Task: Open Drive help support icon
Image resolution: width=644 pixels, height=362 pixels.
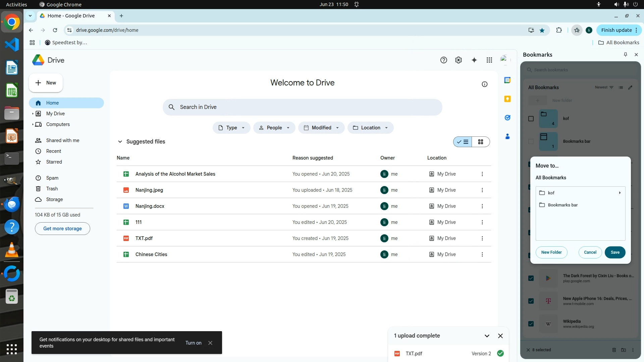Action: [x=443, y=60]
